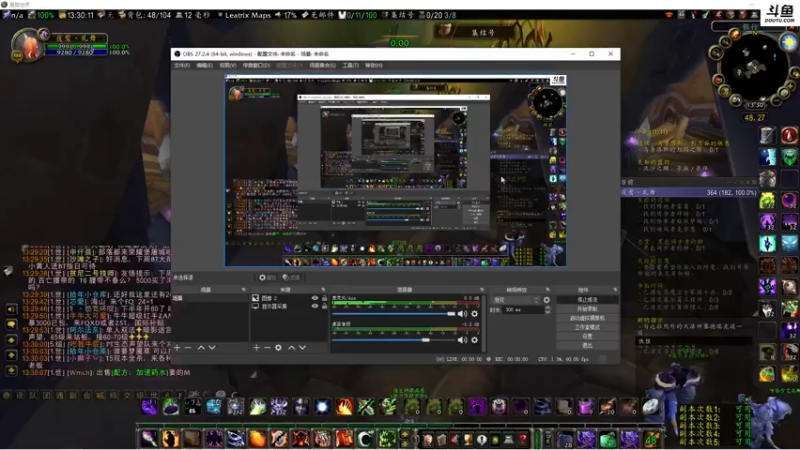
Task: Open the 视图(V) menu in OBS
Action: point(228,65)
